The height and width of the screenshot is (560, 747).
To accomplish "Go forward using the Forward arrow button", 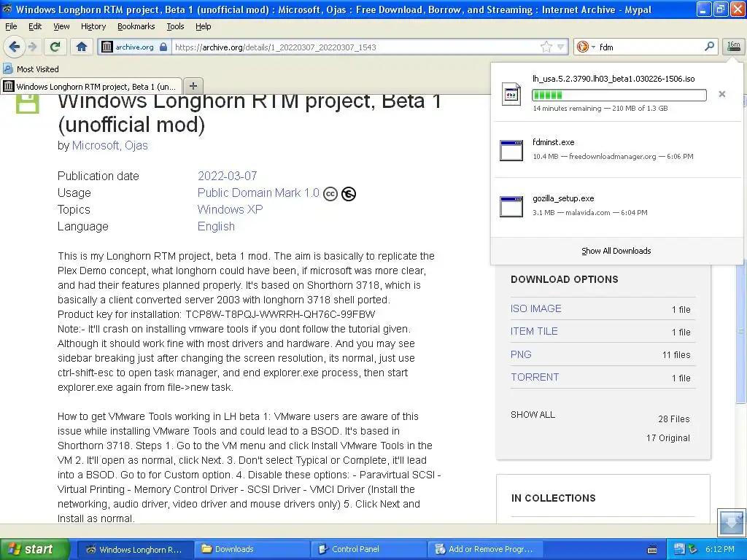I will point(33,47).
